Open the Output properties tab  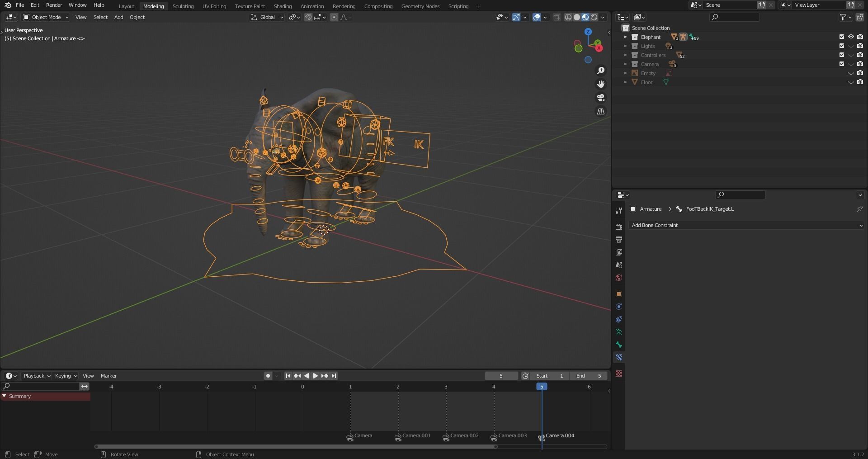[619, 239]
